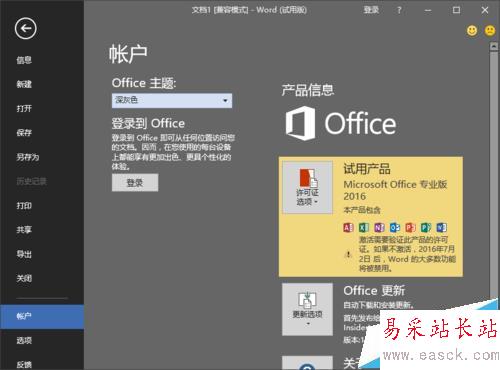500x370 pixels.
Task: Send a frown with the sad face icon
Action: 490,31
